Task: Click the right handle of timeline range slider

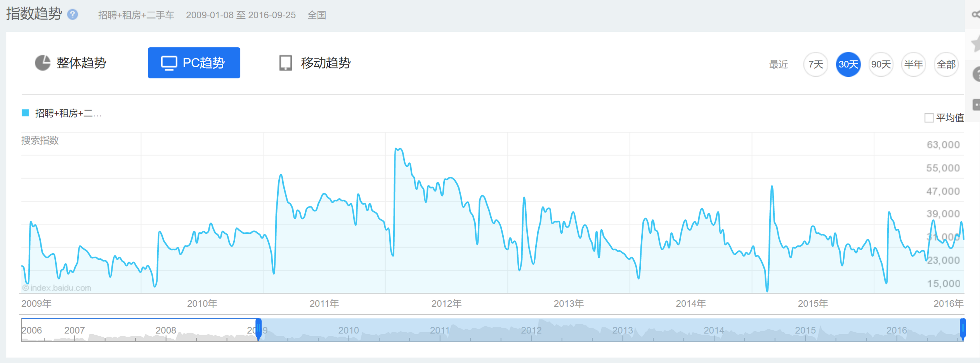Action: tap(963, 328)
